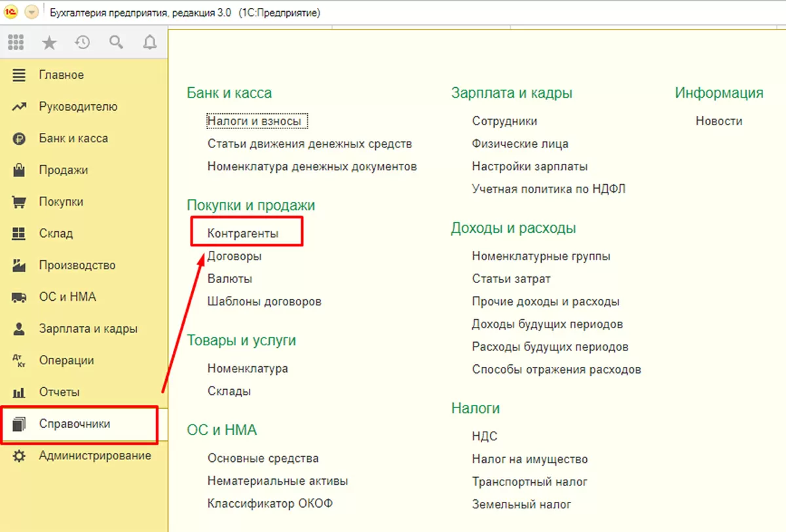Open Учетная политика по НДФЛ
786x532 pixels.
[549, 189]
